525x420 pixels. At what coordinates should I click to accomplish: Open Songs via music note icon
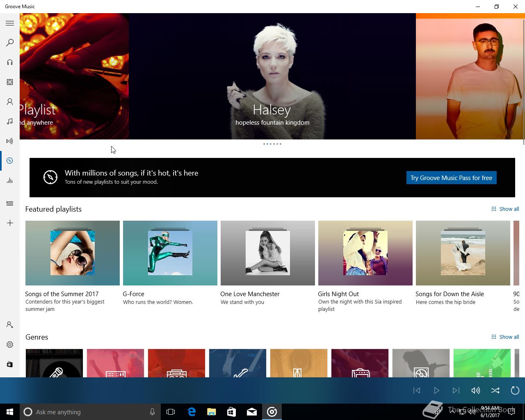coord(10,121)
